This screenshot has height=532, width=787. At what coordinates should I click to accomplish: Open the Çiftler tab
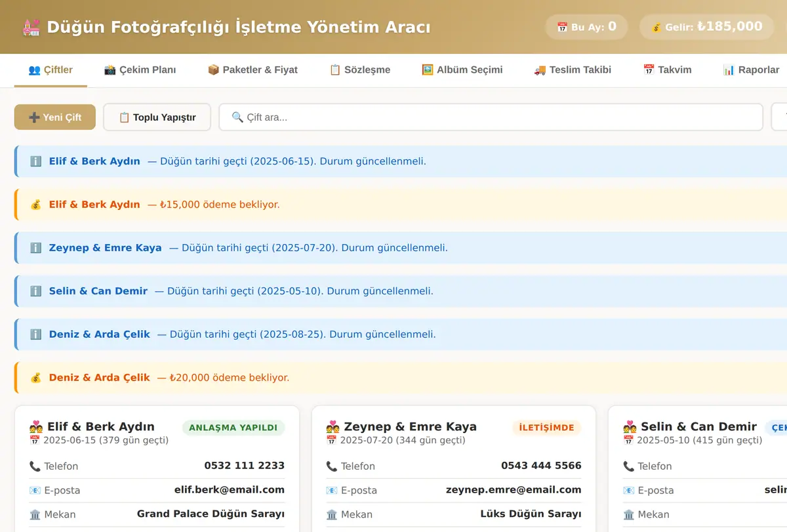pos(50,70)
